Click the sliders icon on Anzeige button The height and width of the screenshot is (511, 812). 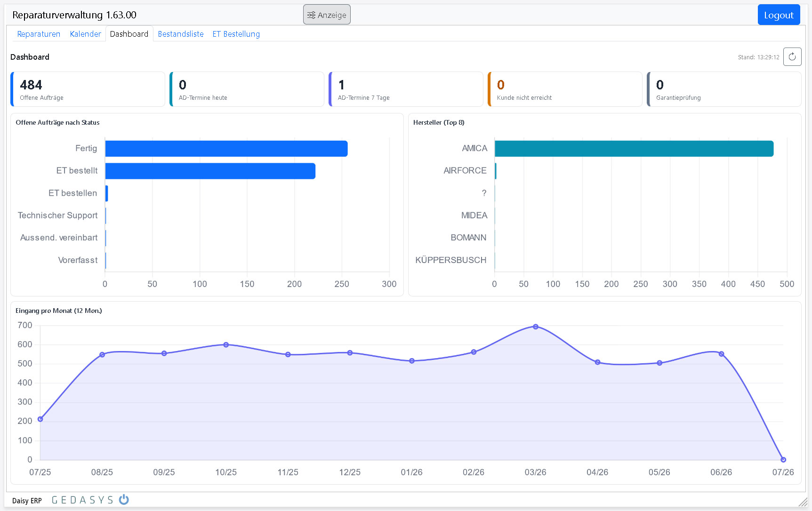311,15
